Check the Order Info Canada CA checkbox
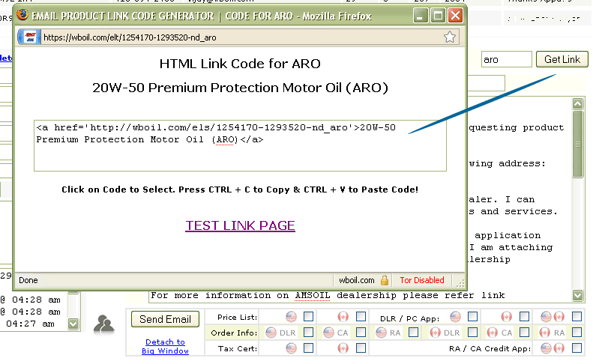This screenshot has width=593, height=364. (x=524, y=332)
